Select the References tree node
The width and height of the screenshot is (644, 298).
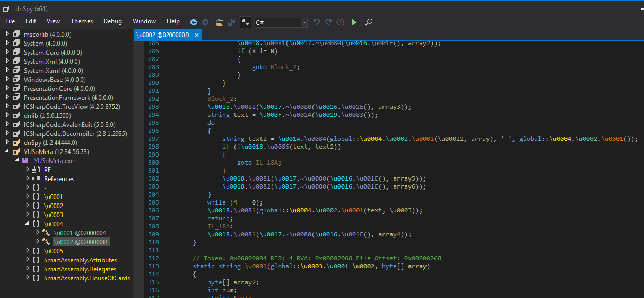pyautogui.click(x=59, y=179)
